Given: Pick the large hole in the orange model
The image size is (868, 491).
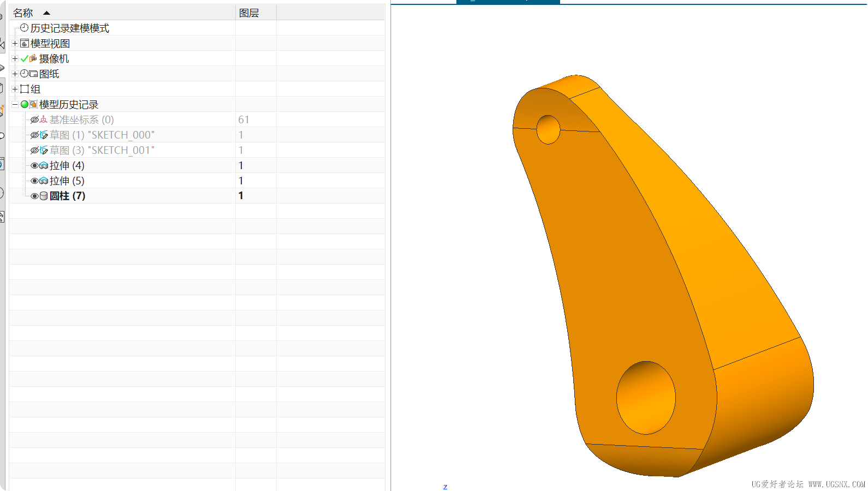Looking at the screenshot, I should pos(646,398).
